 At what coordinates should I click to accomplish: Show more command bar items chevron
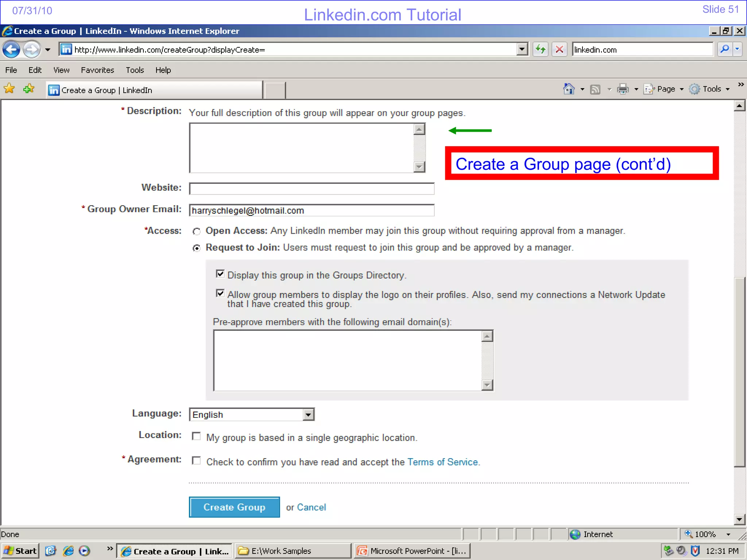pyautogui.click(x=740, y=85)
